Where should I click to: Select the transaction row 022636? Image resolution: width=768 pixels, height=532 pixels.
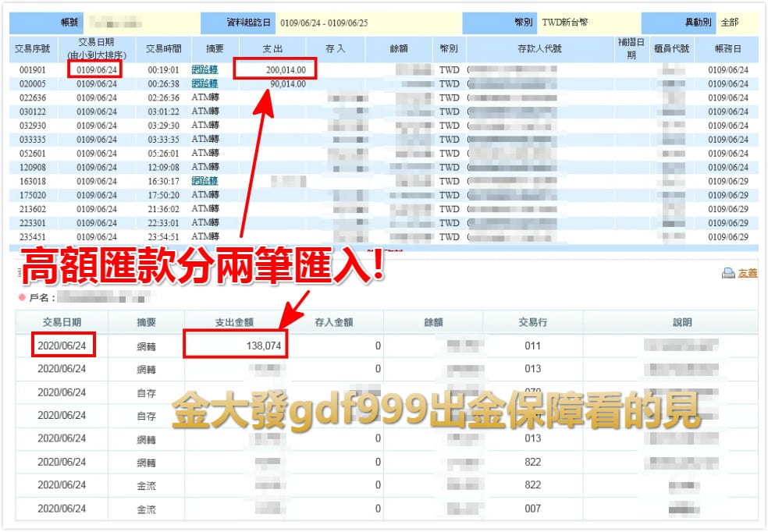(31, 98)
